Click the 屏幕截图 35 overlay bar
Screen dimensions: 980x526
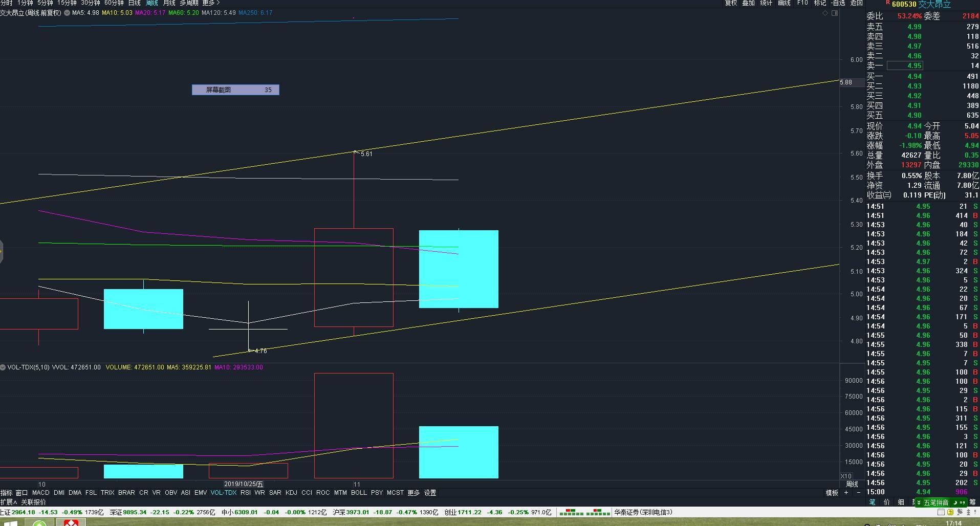click(235, 90)
